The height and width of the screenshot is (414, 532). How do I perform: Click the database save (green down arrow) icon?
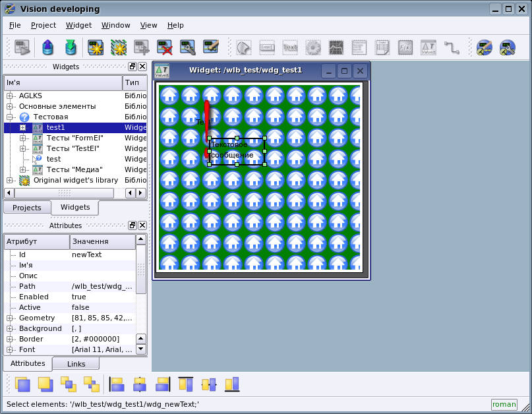[70, 47]
